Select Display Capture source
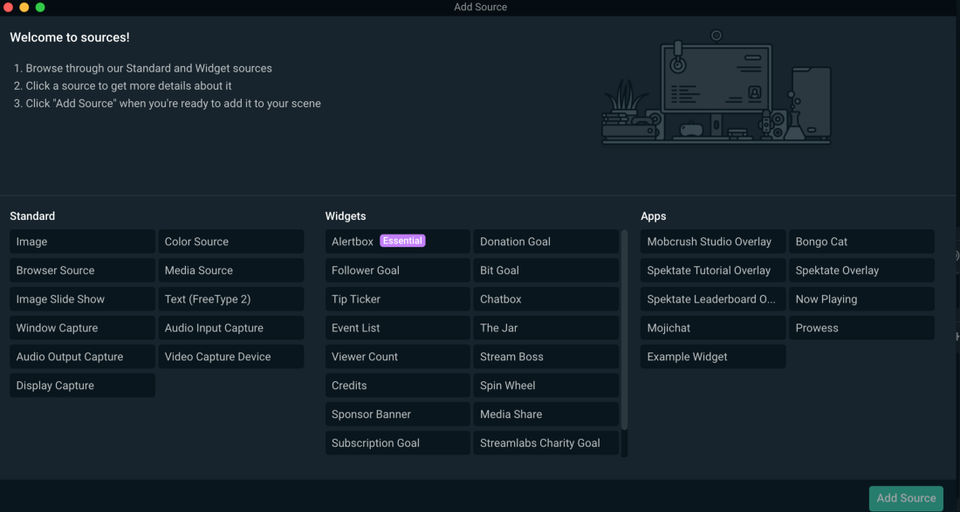This screenshot has width=960, height=512. pyautogui.click(x=82, y=385)
